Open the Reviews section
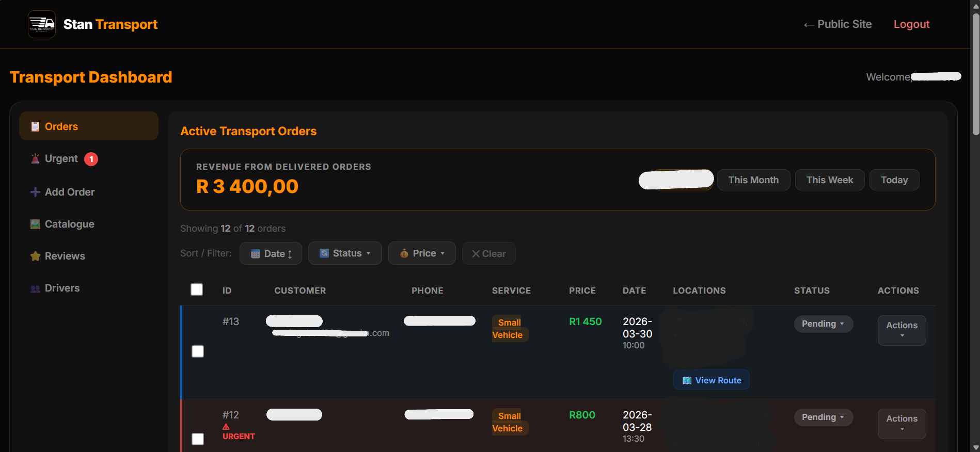 pos(89,256)
